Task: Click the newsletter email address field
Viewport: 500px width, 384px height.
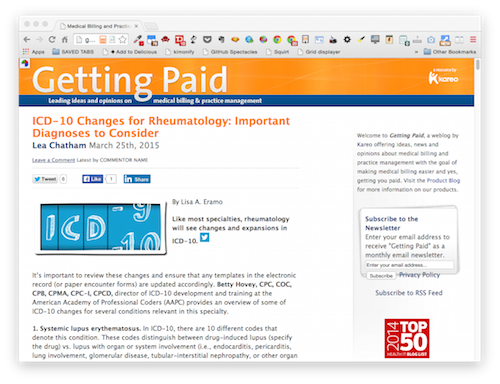Action: (409, 265)
